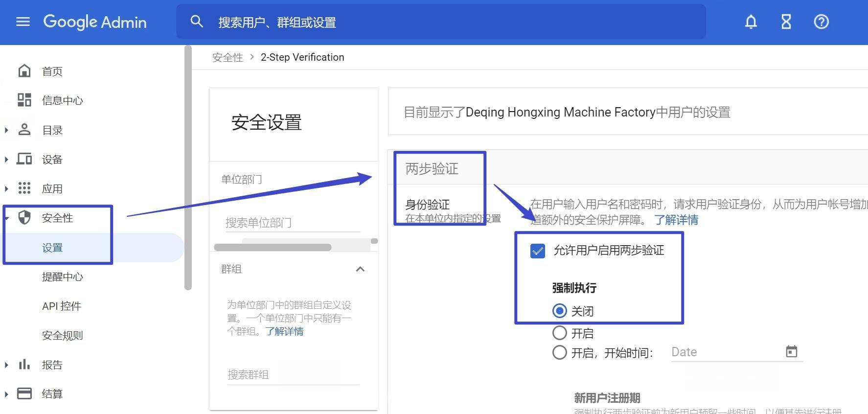
Task: Open the tasks hourglass icon
Action: 786,22
